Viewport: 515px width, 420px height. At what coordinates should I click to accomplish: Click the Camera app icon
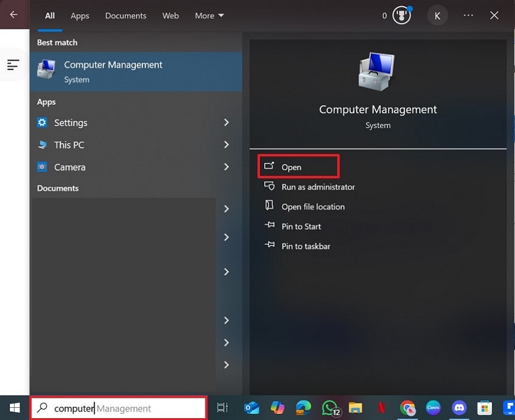42,167
